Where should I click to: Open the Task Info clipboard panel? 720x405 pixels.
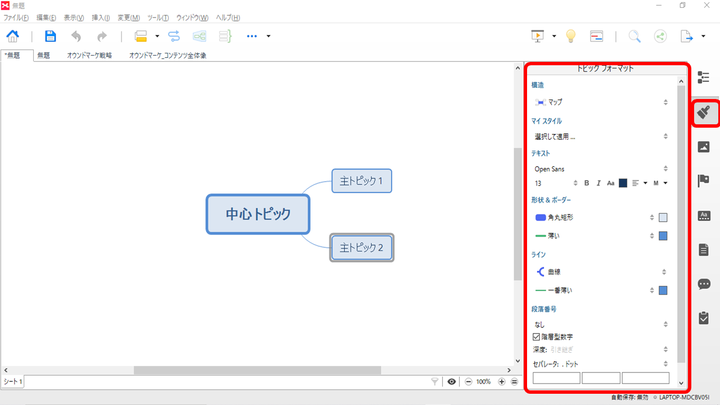click(x=703, y=318)
